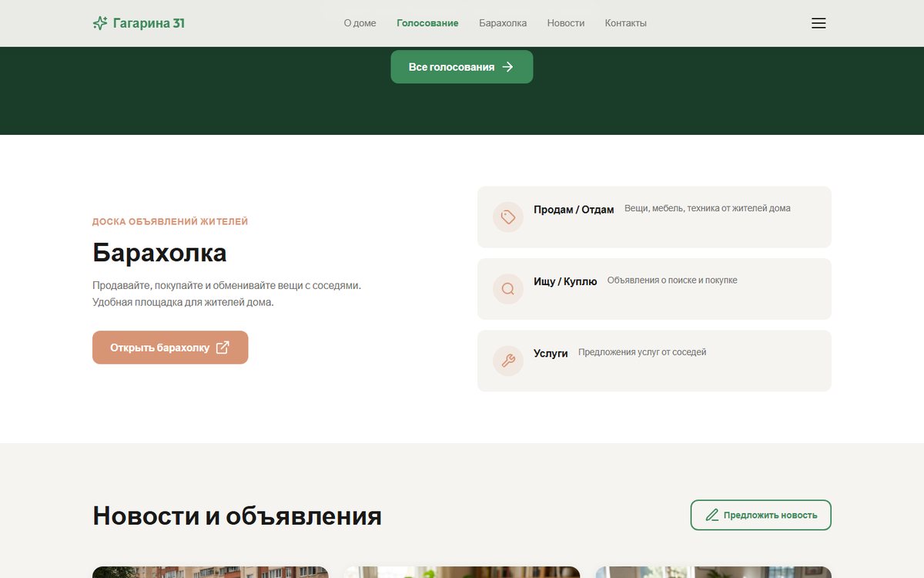Click the ДОСКА ОБЪЯВЛЕНИЙ ЖИТЕЛЕЙ label
The image size is (924, 578).
(x=170, y=222)
